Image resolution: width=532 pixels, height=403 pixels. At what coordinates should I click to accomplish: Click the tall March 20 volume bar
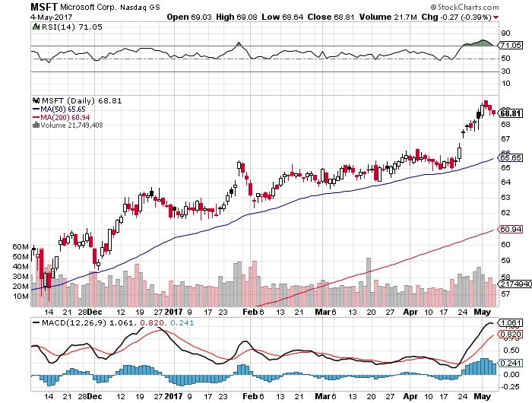[x=369, y=282]
